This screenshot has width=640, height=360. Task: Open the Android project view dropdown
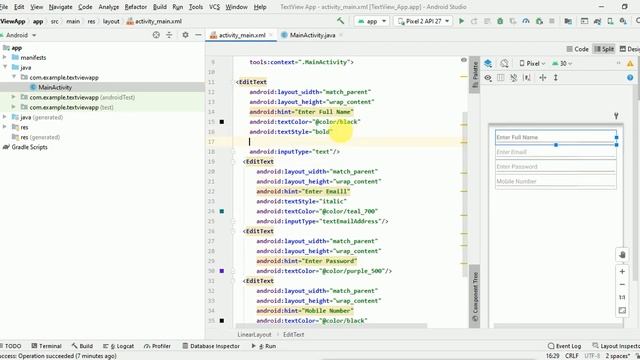(x=19, y=35)
